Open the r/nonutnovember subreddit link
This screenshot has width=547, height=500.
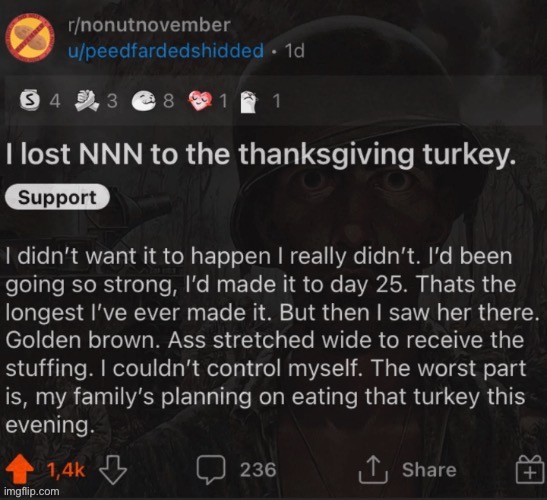point(149,25)
